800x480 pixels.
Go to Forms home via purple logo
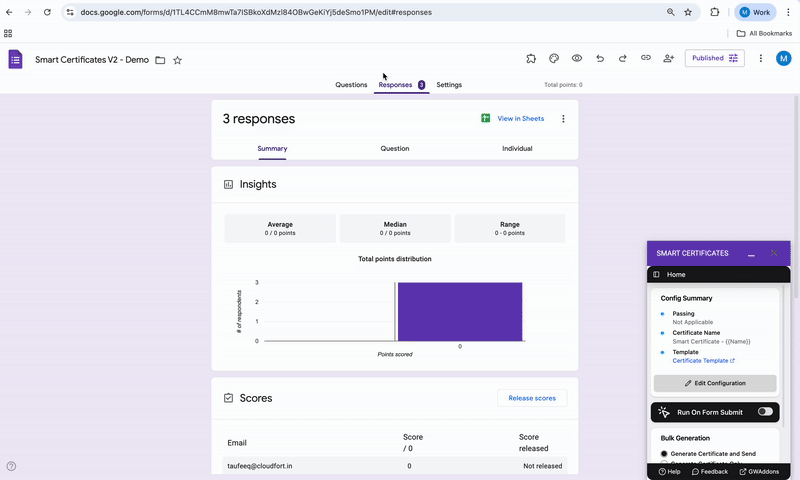coord(15,60)
